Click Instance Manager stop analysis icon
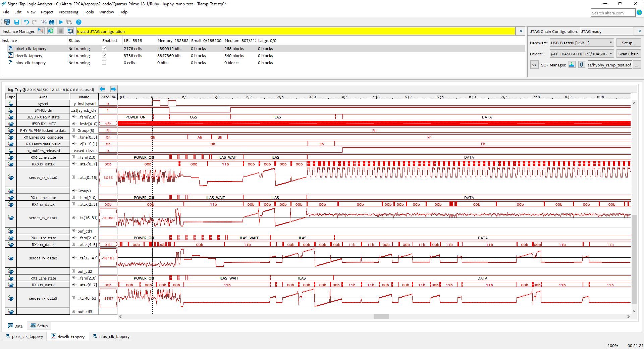The width and height of the screenshot is (644, 349). pos(60,31)
